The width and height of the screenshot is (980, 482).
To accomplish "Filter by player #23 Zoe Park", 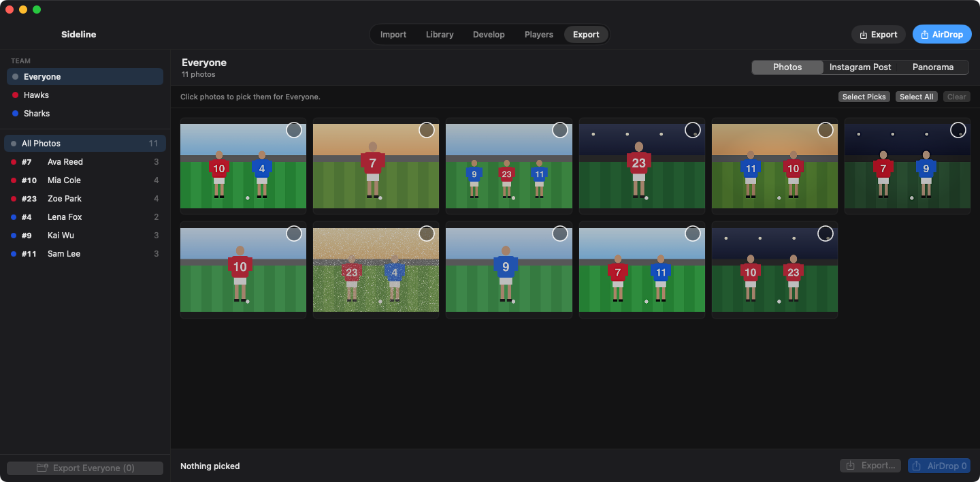I will [x=85, y=199].
